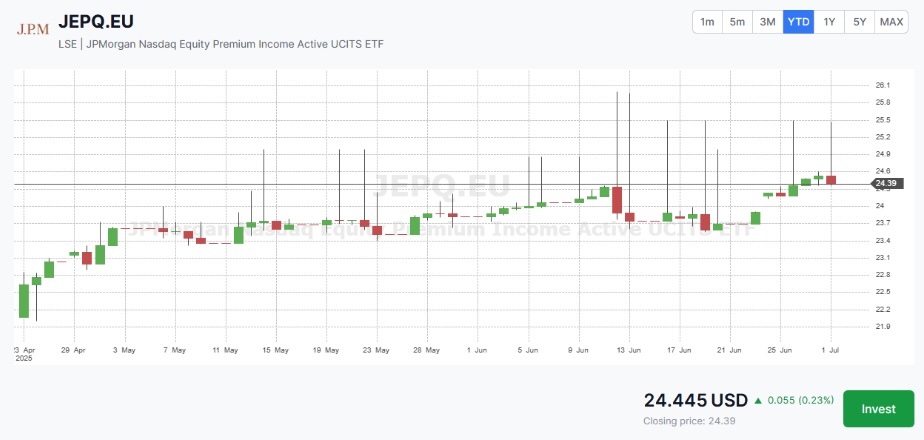Click the 1 Jul date axis label
This screenshot has width=924, height=440.
point(831,350)
